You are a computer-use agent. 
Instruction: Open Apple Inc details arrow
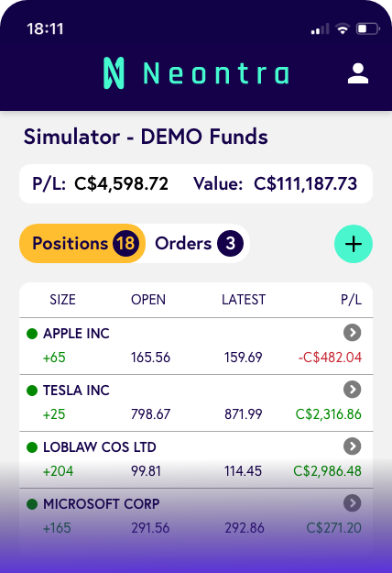(353, 333)
